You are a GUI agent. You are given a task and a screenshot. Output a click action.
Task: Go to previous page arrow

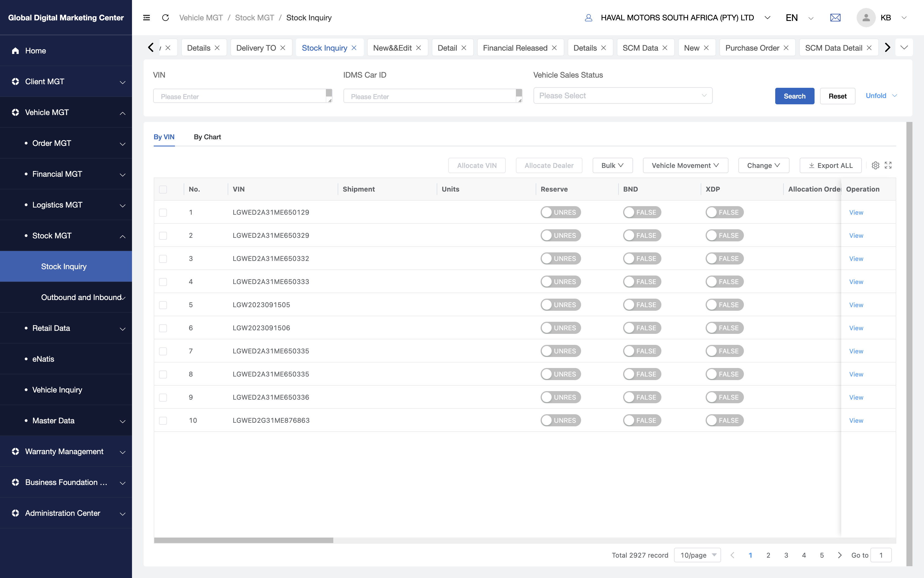(x=732, y=555)
